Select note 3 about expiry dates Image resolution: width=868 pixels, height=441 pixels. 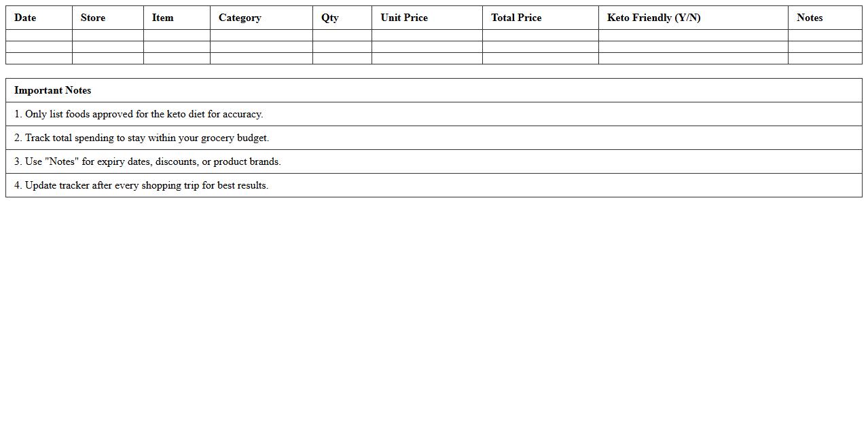(147, 161)
